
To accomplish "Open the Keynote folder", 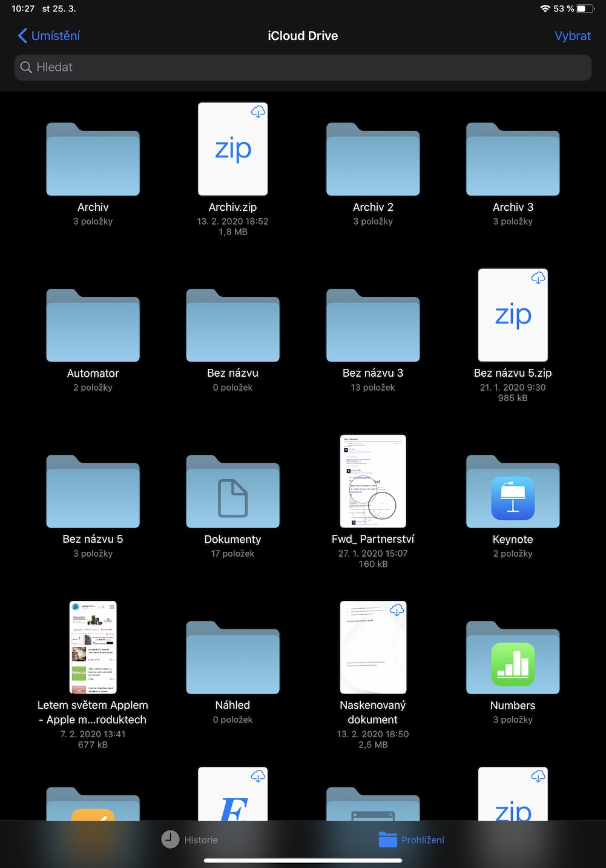I will tap(513, 491).
